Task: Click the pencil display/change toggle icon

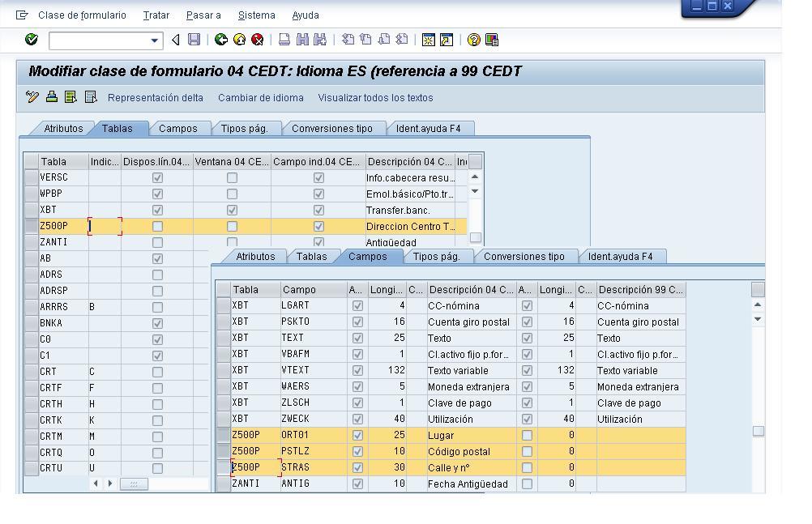Action: click(32, 97)
